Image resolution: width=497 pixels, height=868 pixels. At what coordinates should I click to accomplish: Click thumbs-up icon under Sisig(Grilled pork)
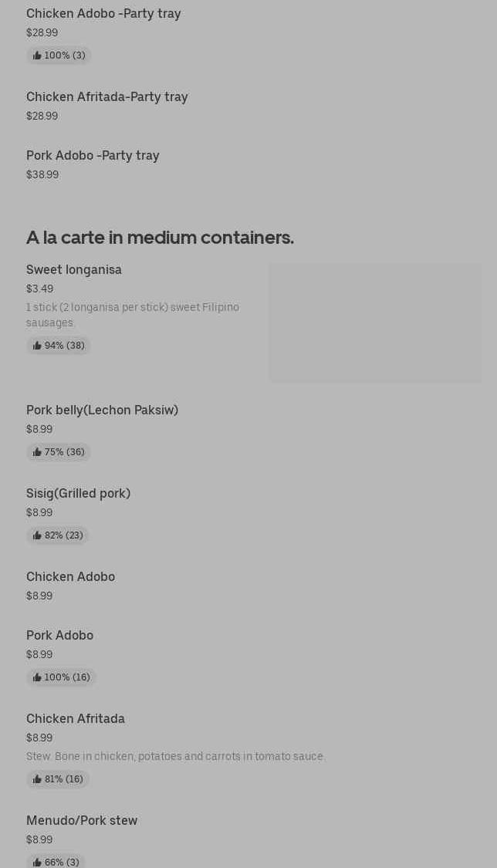coord(37,535)
